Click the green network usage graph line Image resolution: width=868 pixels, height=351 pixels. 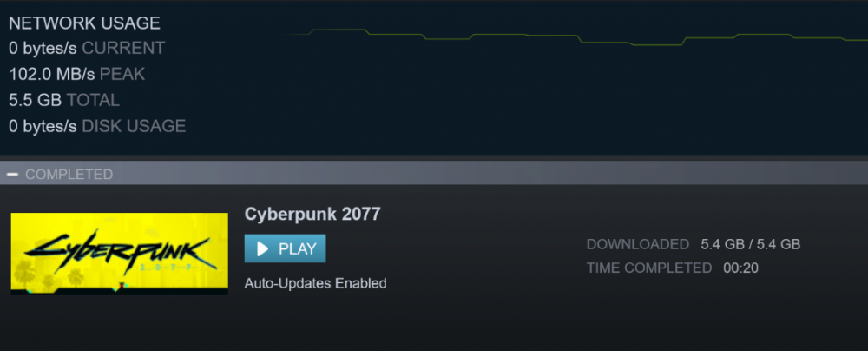coord(575,37)
